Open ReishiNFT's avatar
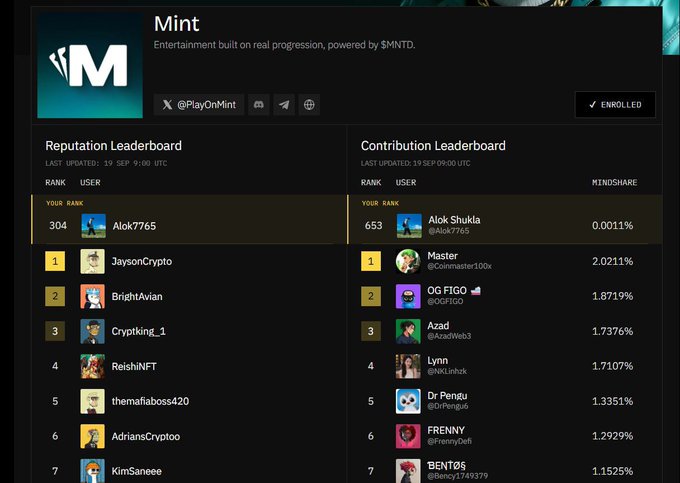Image resolution: width=680 pixels, height=483 pixels. point(92,366)
